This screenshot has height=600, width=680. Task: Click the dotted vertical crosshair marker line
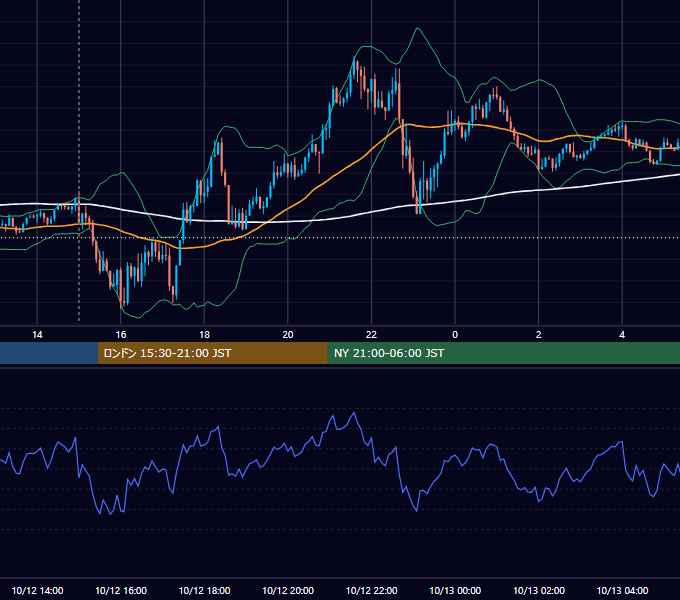click(79, 160)
